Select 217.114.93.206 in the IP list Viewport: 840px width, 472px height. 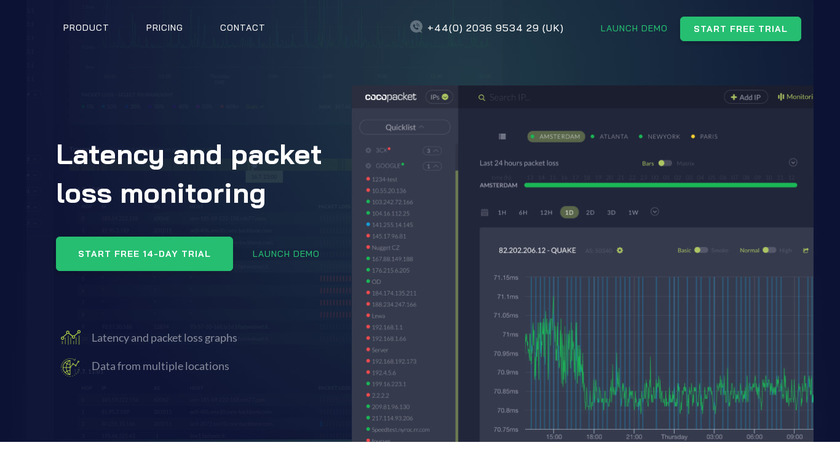[392, 418]
